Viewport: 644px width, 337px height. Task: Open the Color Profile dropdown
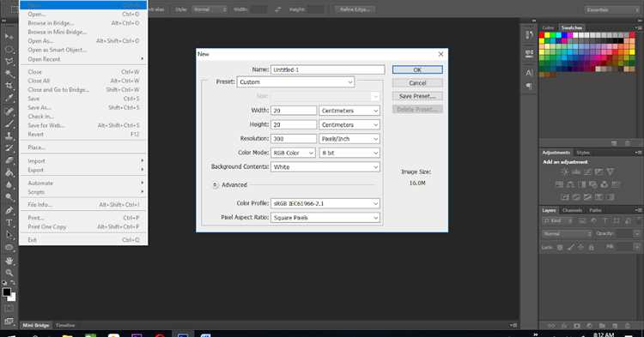325,203
